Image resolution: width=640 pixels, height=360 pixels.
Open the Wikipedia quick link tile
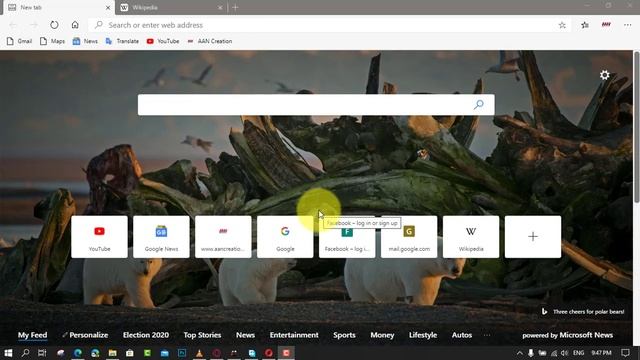point(471,237)
